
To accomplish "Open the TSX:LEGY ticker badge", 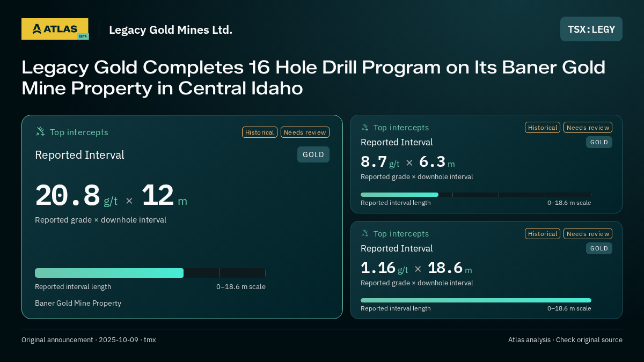I will tap(591, 29).
